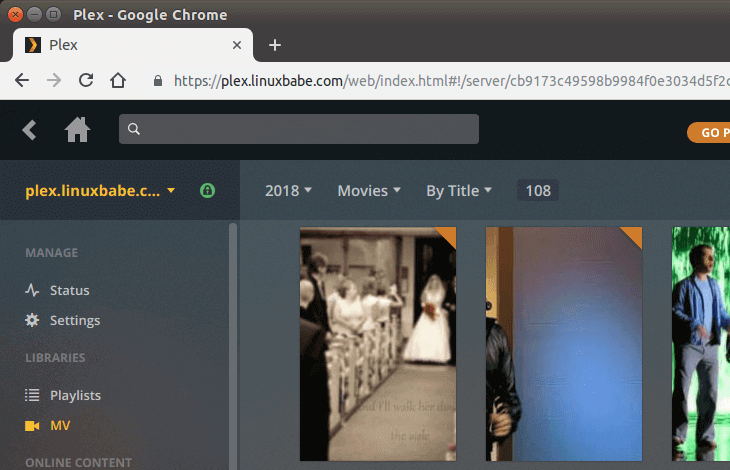
Task: Click the sidebar vertical scrollbar
Action: [233, 340]
